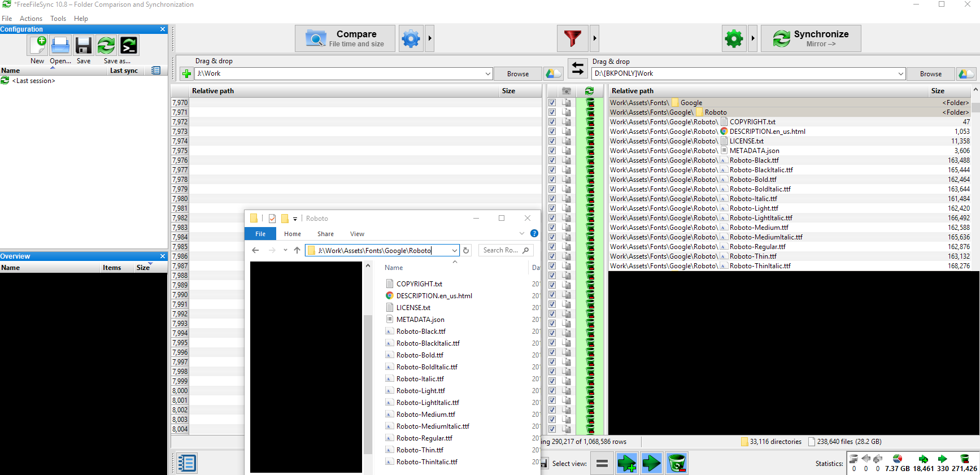Click the Save floppy disk icon
Screen dimensions: 980x475
pyautogui.click(x=84, y=45)
